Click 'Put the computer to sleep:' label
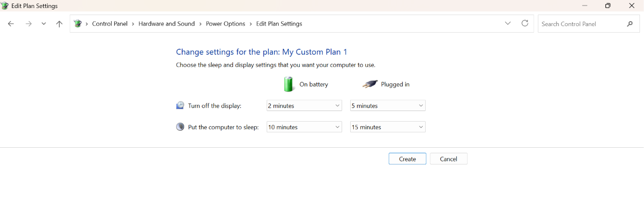644x205 pixels. (223, 127)
